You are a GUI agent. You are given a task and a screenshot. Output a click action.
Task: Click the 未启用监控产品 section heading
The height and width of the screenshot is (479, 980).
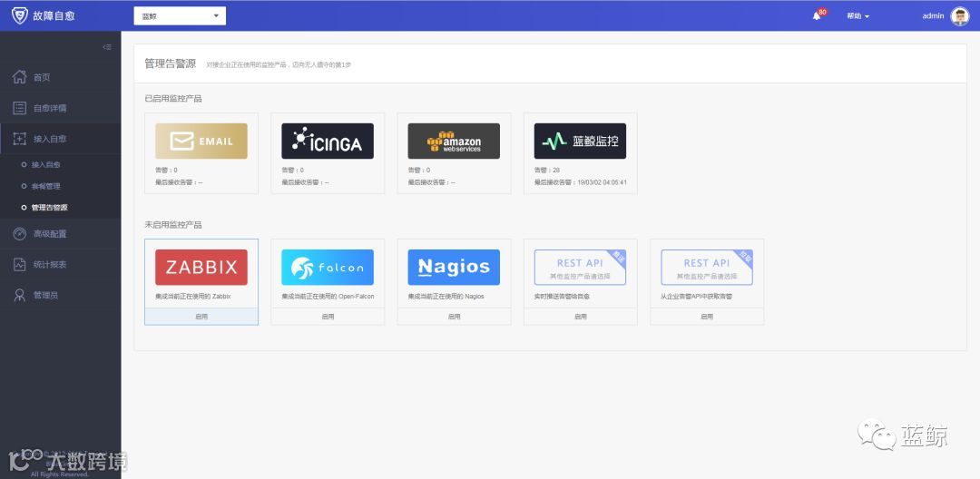(x=173, y=225)
